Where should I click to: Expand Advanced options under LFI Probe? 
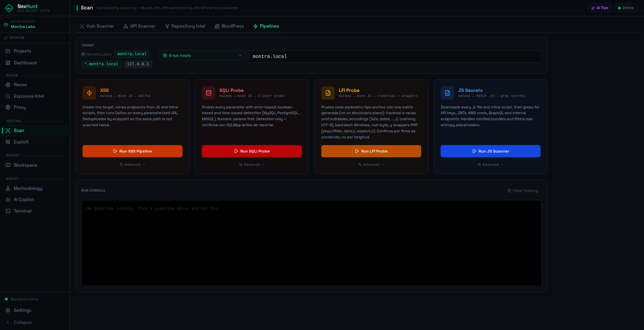[x=371, y=165]
